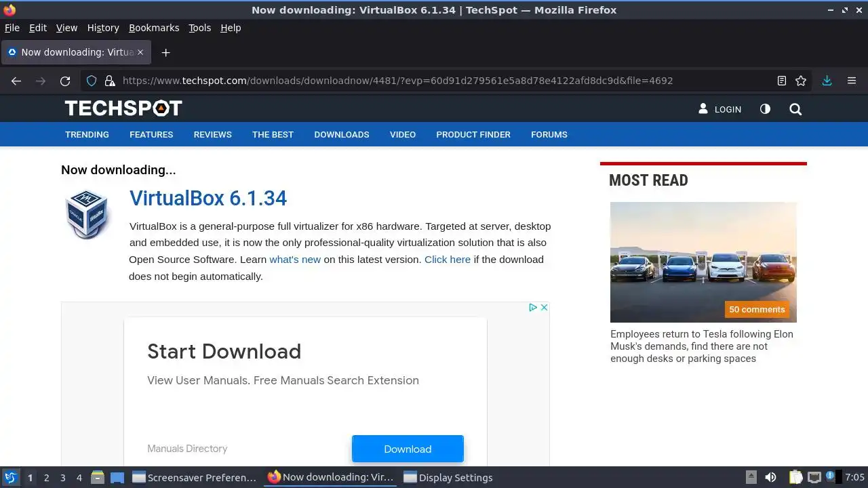Click the show desktop taskbar icon

click(x=117, y=477)
